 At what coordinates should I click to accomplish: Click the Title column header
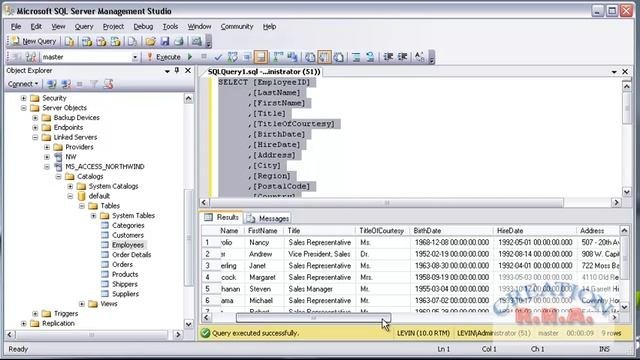tap(320, 231)
